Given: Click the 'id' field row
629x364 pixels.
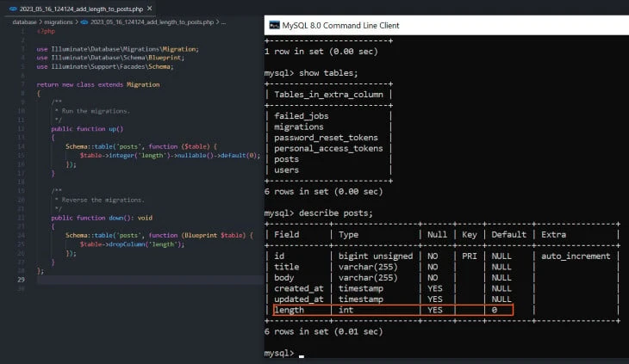Looking at the screenshot, I should [442, 256].
